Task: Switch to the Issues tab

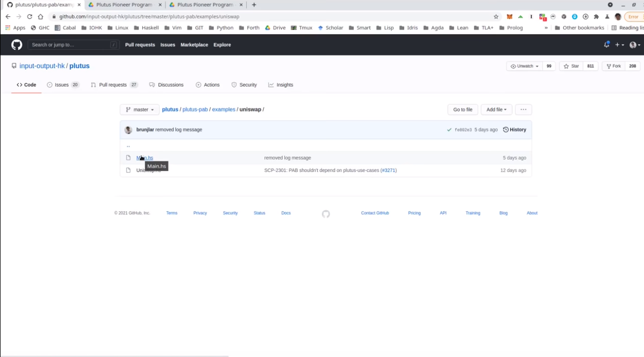Action: tap(62, 85)
